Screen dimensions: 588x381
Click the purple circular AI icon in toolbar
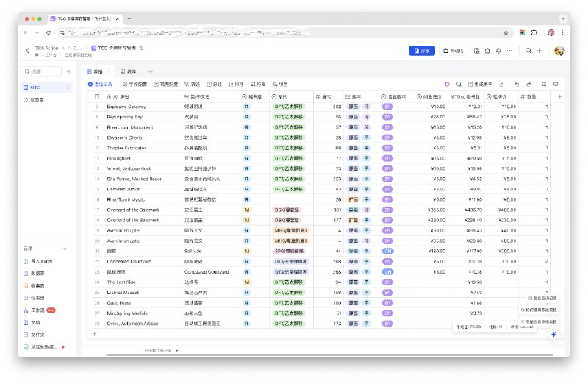point(447,84)
